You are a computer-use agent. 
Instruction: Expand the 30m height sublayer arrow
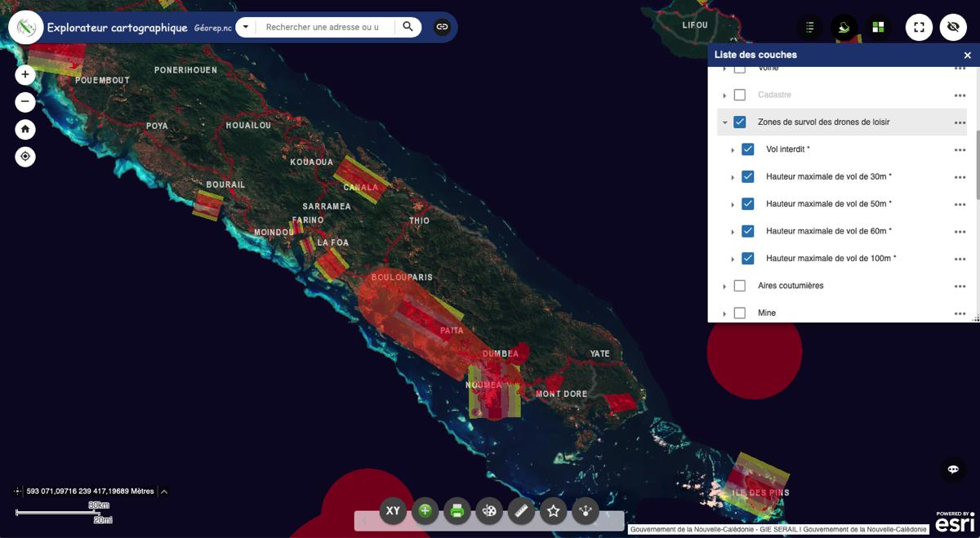[733, 177]
